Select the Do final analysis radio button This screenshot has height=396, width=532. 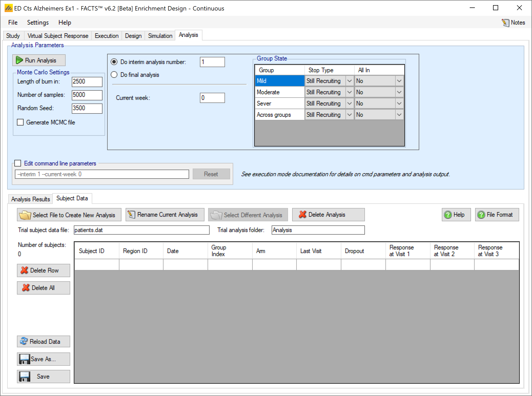114,75
